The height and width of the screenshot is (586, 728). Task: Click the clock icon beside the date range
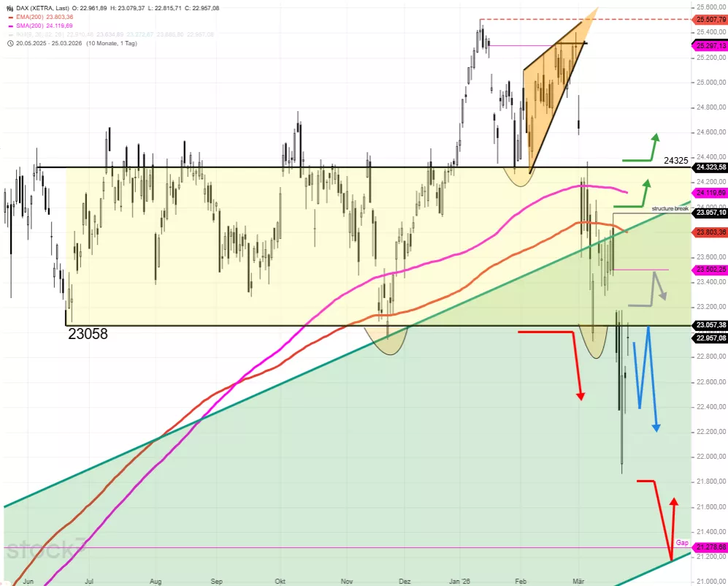(9, 43)
